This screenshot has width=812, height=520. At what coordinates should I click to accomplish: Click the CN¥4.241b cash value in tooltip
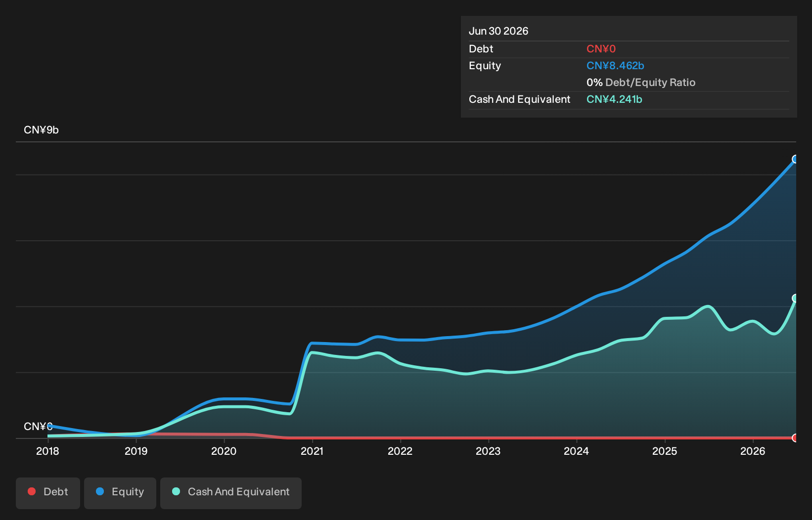click(614, 99)
